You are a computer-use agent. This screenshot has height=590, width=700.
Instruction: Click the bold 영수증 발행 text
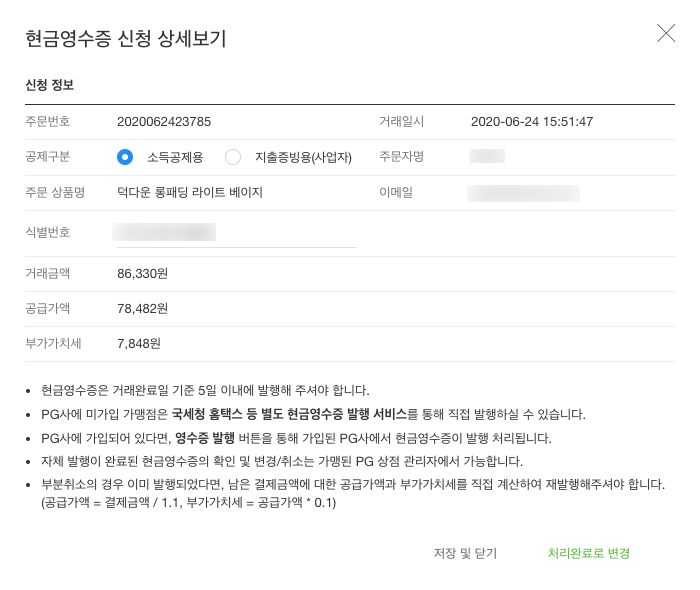click(204, 438)
